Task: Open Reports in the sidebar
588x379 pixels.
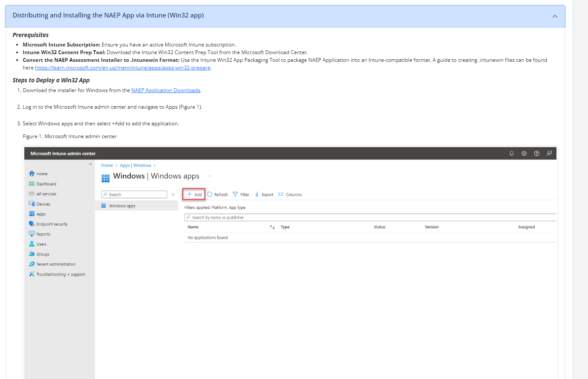Action: (40, 234)
